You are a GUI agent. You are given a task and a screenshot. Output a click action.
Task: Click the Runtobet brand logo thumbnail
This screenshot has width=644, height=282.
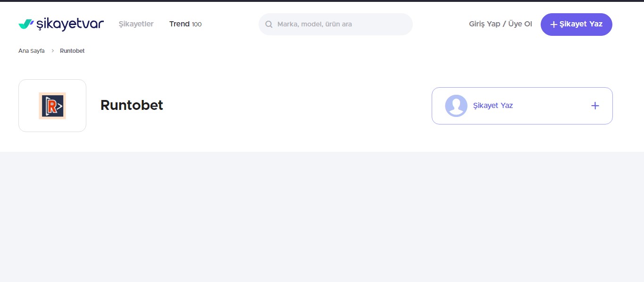pyautogui.click(x=52, y=106)
